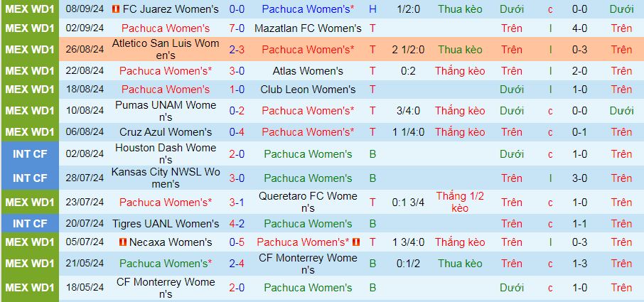Click the 1/2:0 handicap in the FC Juarez row
This screenshot has width=644, height=302.
tap(408, 9)
